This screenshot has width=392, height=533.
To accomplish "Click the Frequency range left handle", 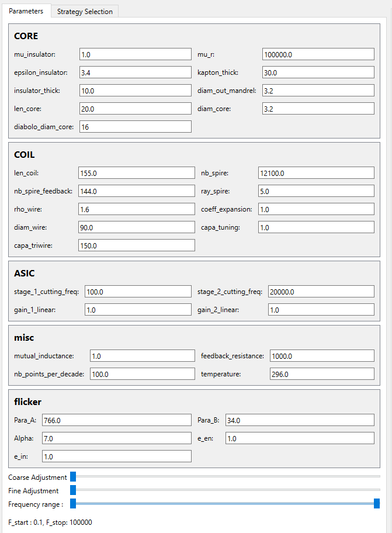I will pos(73,503).
